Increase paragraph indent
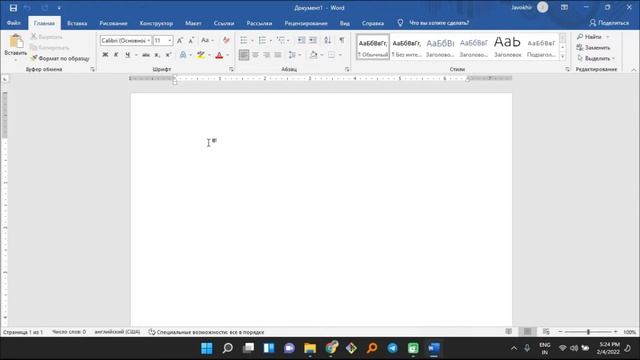Screen dimensions: 640x360 (x=313, y=40)
